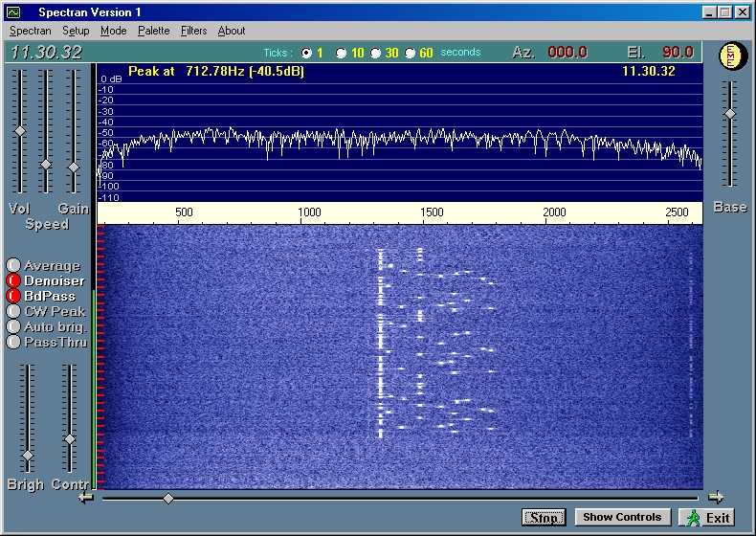Screen dimensions: 756x536
Task: Select the 60 seconds ticks option
Action: pyautogui.click(x=411, y=54)
